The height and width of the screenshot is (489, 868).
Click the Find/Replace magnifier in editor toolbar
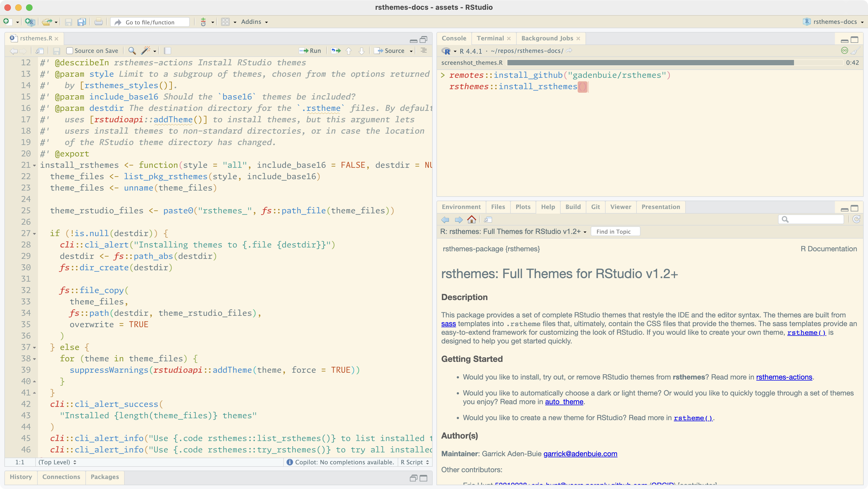tap(132, 50)
